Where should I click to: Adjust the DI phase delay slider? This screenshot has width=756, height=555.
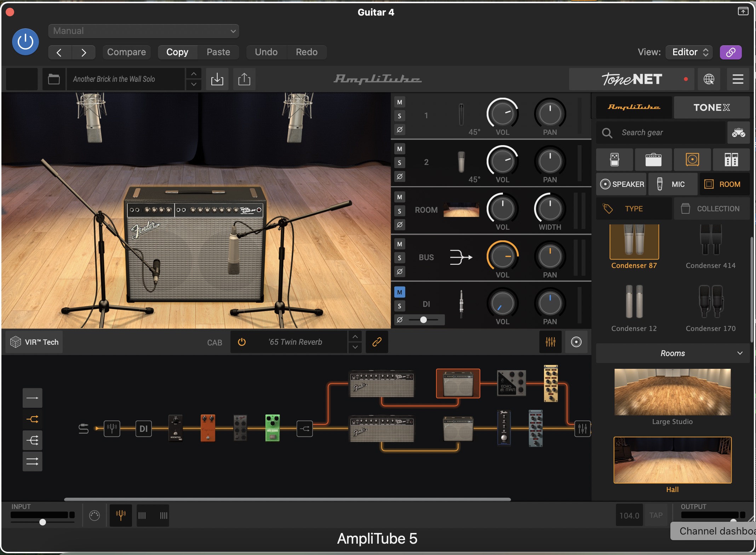423,320
